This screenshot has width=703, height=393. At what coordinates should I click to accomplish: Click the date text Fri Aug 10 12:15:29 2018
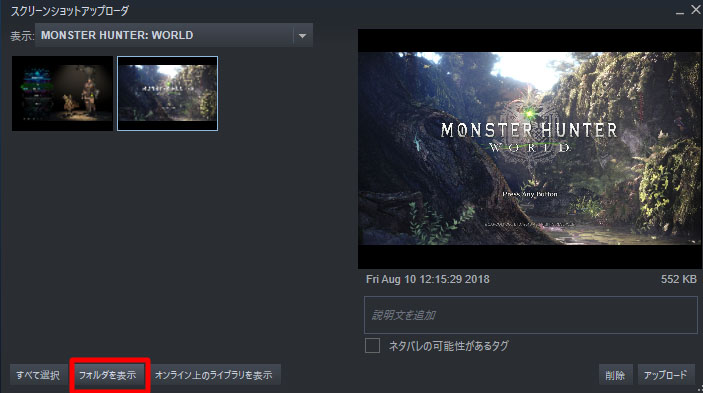[x=428, y=280]
